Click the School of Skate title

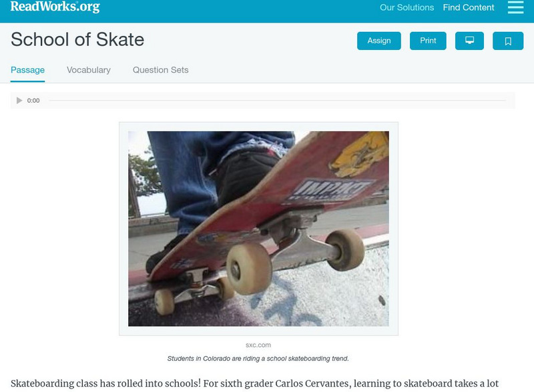[x=77, y=39]
